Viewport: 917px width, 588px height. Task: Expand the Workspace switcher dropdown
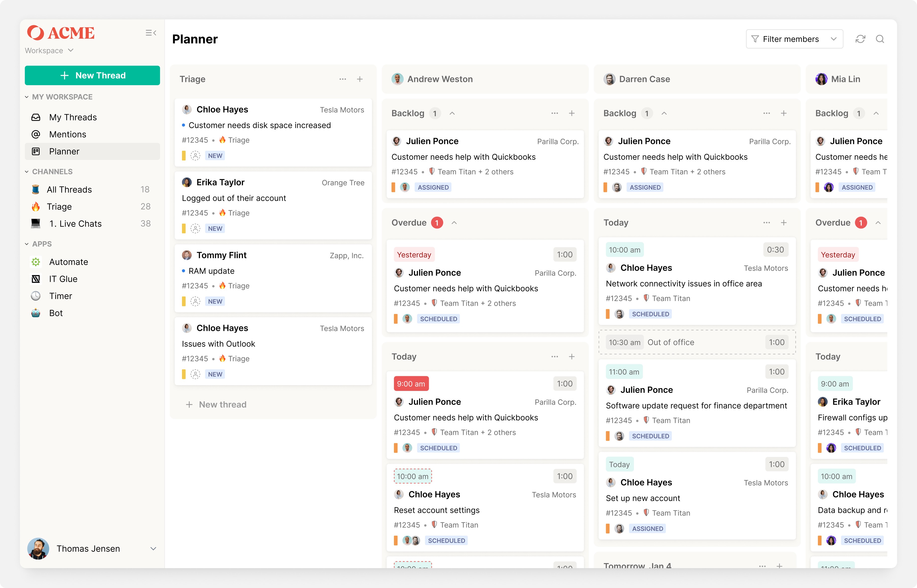(49, 50)
